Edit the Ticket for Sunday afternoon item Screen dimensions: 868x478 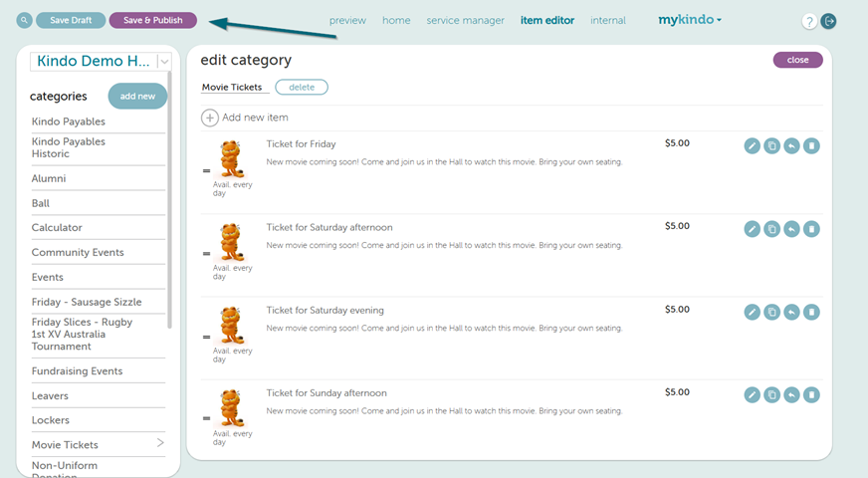coord(752,395)
